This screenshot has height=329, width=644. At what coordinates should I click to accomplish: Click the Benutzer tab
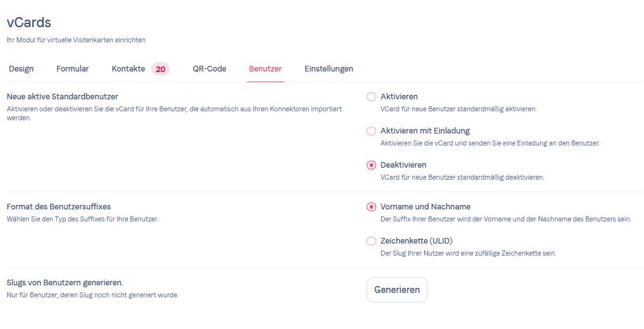point(265,69)
